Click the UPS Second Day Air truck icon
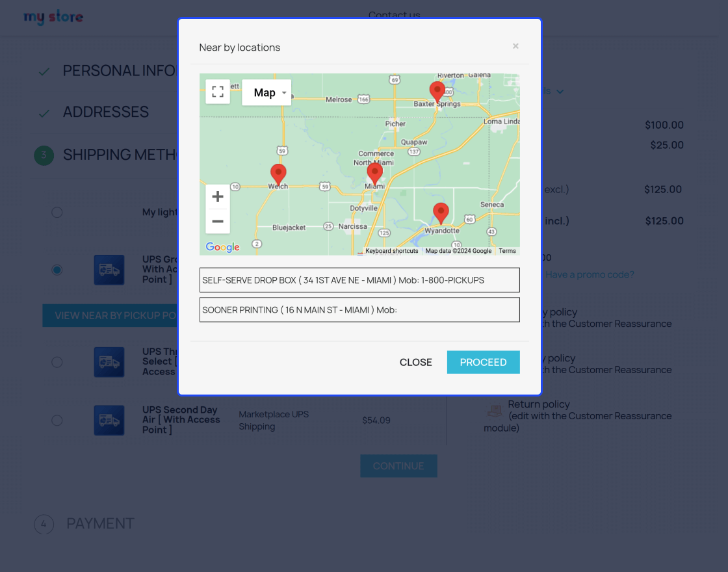 (109, 420)
